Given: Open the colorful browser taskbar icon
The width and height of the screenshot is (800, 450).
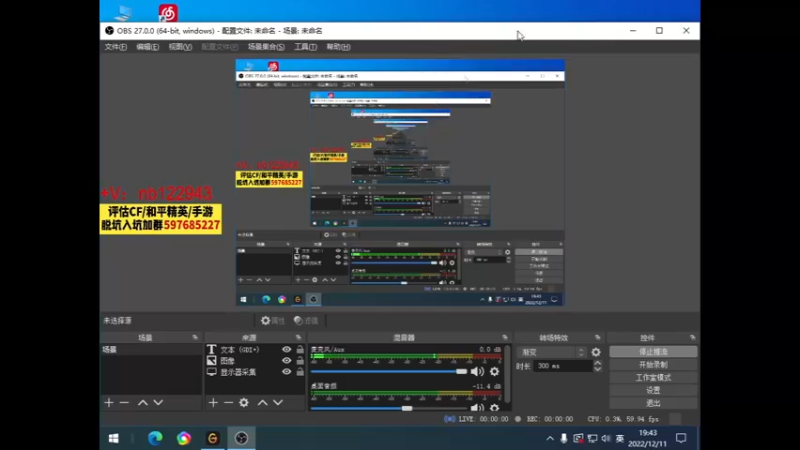Looking at the screenshot, I should (x=184, y=438).
